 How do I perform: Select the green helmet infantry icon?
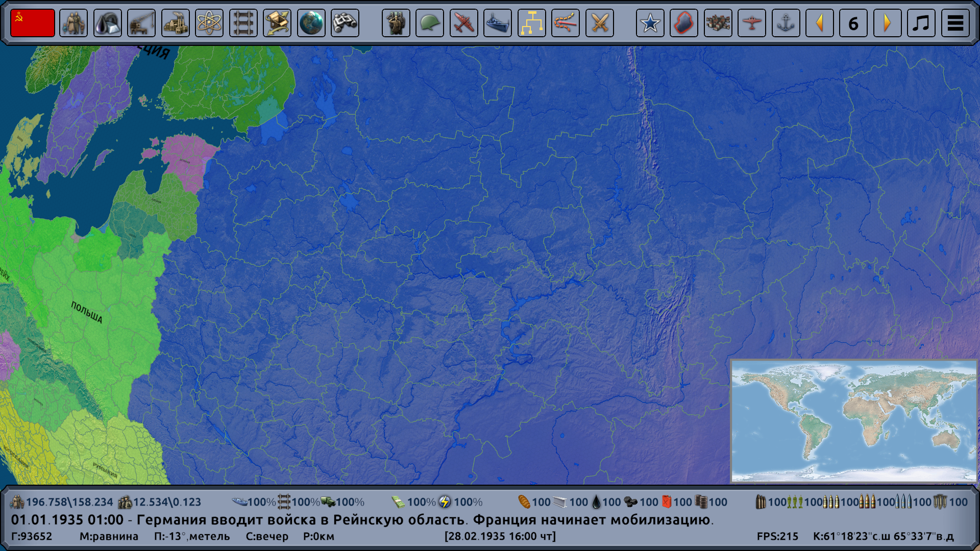click(x=429, y=23)
